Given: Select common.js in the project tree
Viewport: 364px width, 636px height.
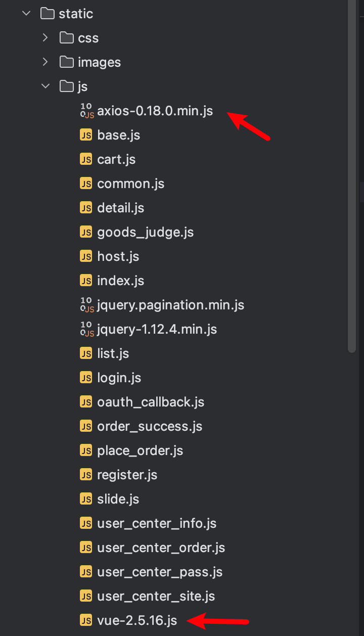Looking at the screenshot, I should tap(130, 184).
